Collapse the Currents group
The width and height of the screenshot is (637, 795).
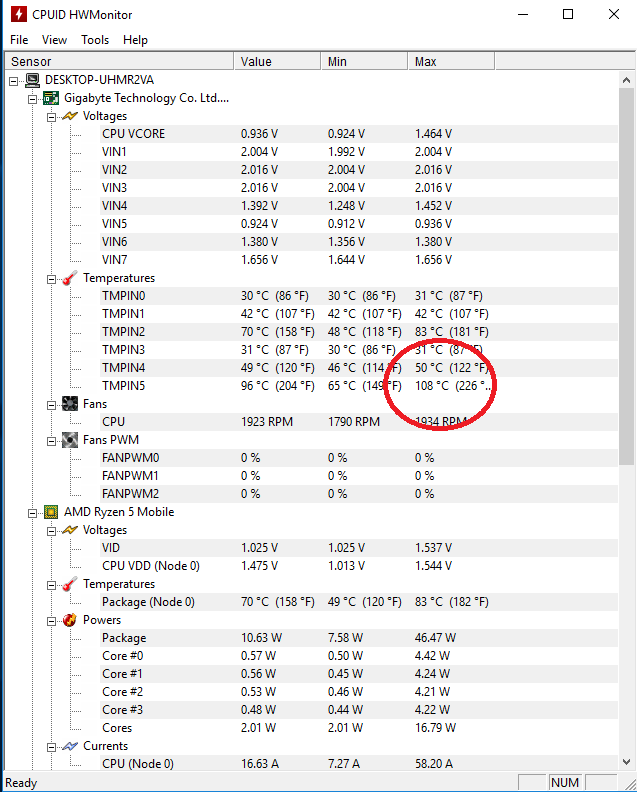coord(51,747)
